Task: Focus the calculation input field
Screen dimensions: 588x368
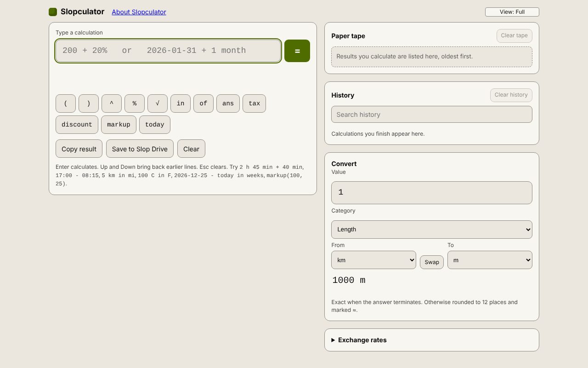Action: pos(168,51)
